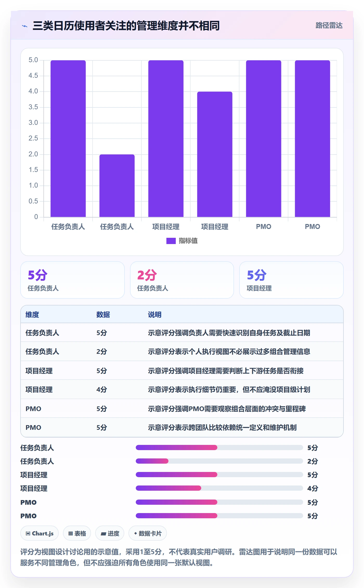The image size is (364, 588).
Task: Click the lightning icon beside the title
Action: pyautogui.click(x=25, y=26)
